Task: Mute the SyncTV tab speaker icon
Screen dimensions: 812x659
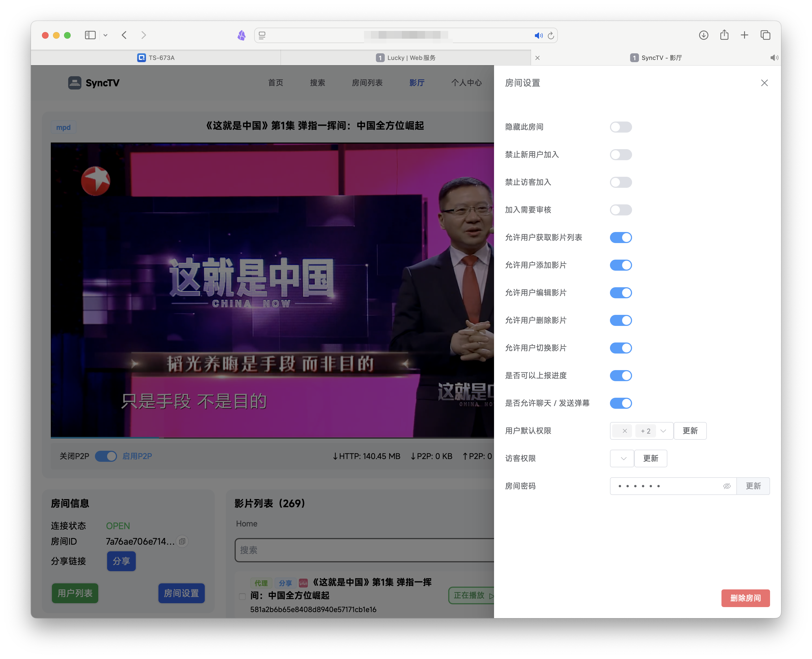Action: [x=774, y=58]
